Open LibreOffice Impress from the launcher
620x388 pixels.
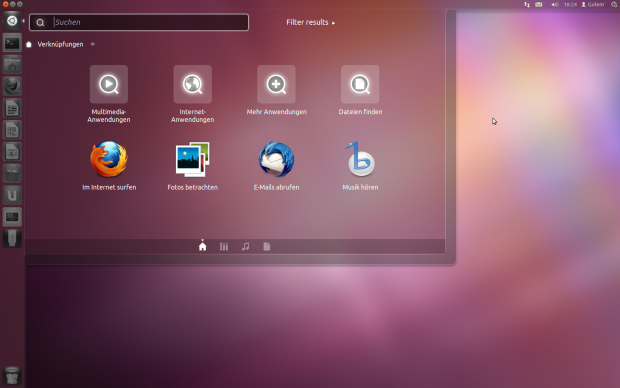point(12,151)
